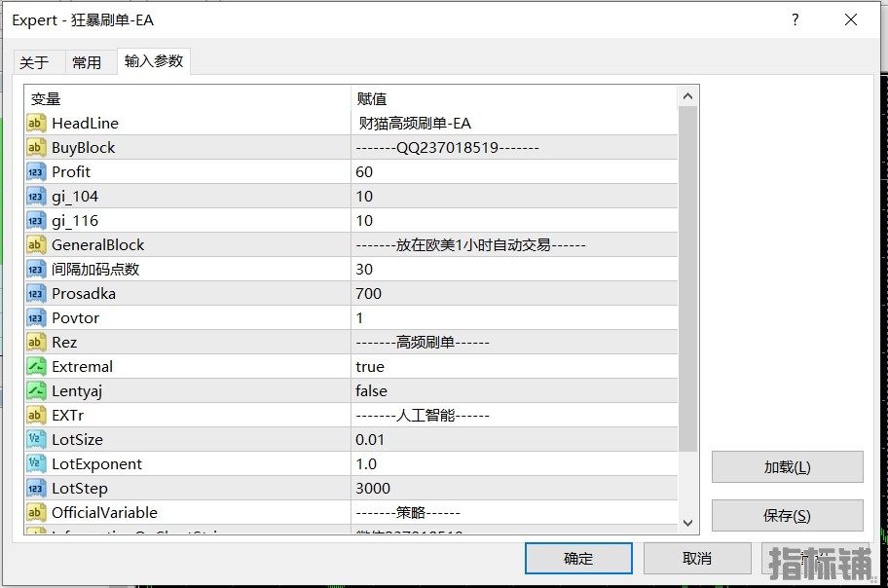
Task: Click the integer icon beside Profit
Action: (x=36, y=171)
